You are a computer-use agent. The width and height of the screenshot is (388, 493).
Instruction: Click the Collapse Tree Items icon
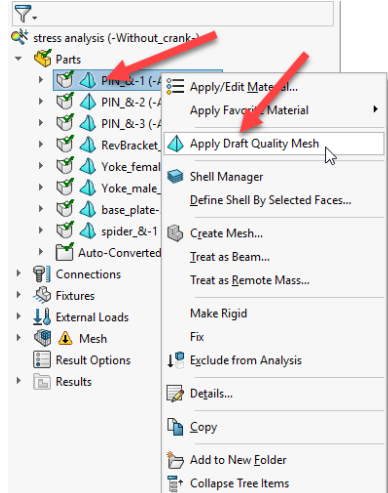(175, 483)
